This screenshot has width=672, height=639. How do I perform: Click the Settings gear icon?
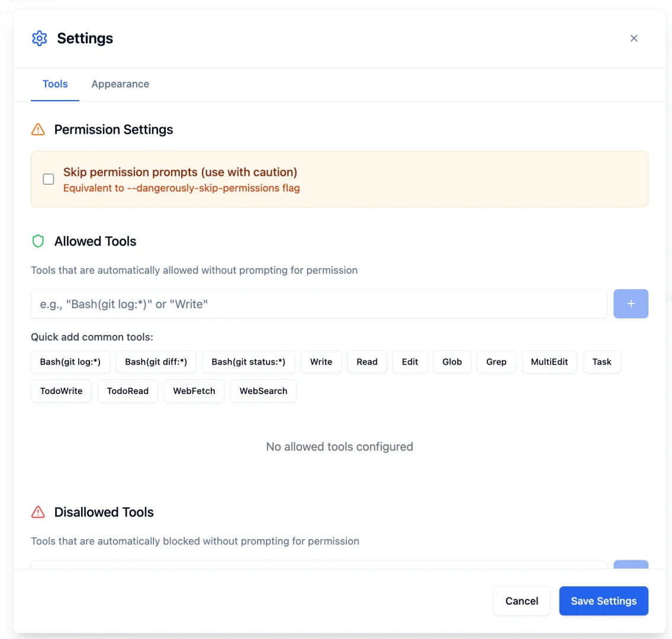39,38
